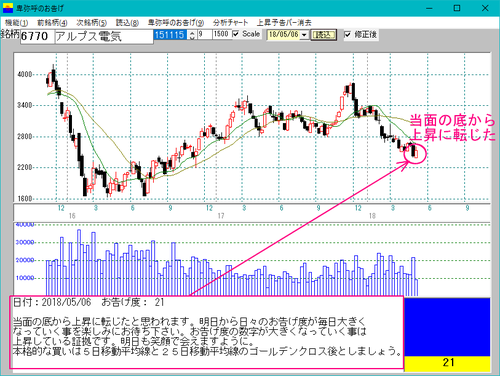This screenshot has height=376, width=500.
Task: Click the 読込 button
Action: tap(323, 35)
